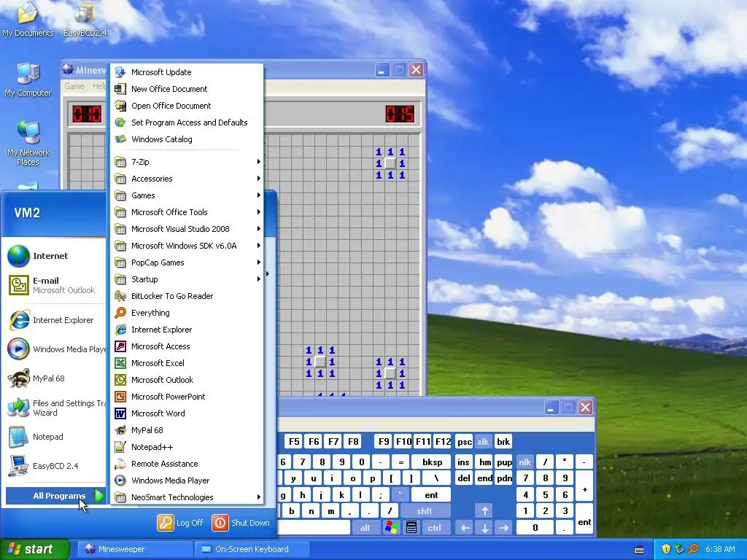This screenshot has height=560, width=747.
Task: Click the Microsoft PowerPoint icon
Action: click(120, 397)
